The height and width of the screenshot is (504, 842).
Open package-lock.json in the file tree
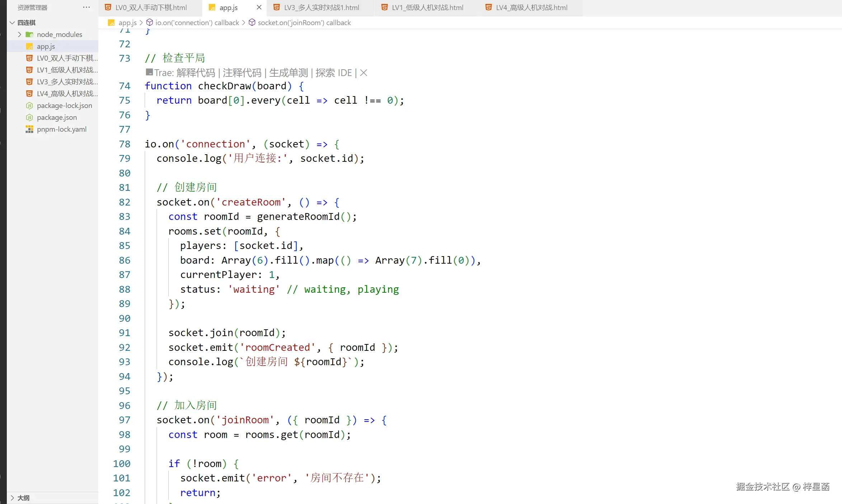coord(64,105)
